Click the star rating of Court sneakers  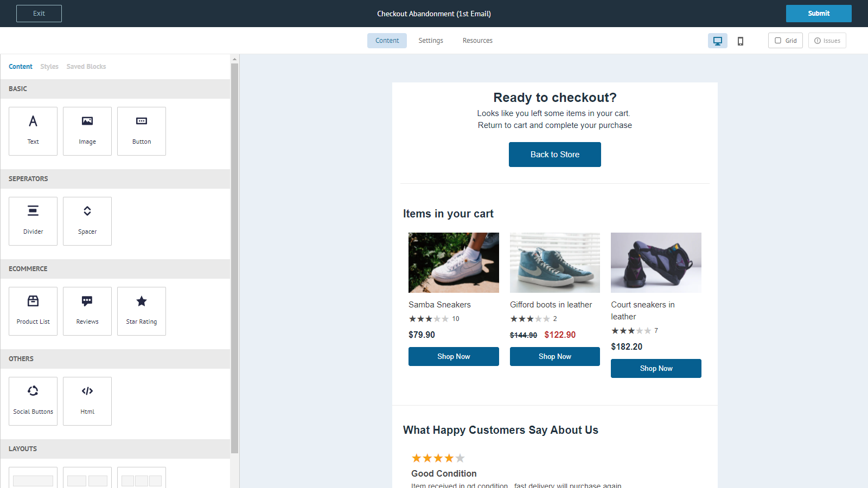pos(631,331)
